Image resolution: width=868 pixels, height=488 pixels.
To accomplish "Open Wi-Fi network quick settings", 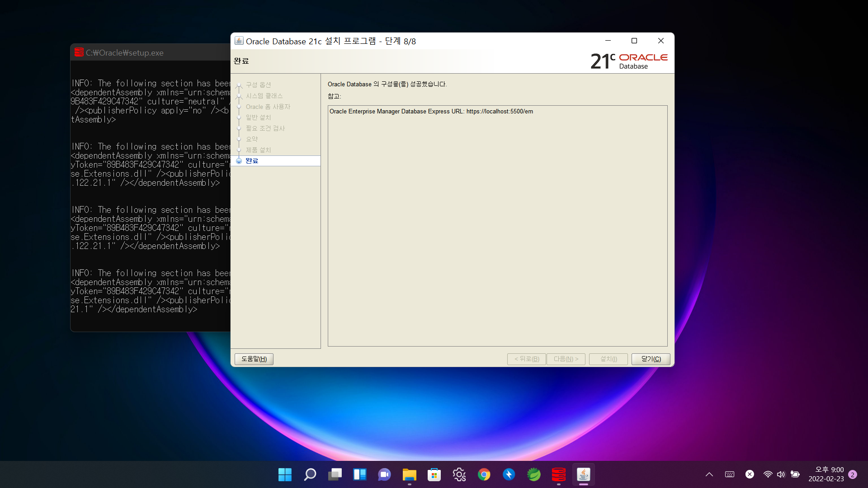I will (x=768, y=474).
